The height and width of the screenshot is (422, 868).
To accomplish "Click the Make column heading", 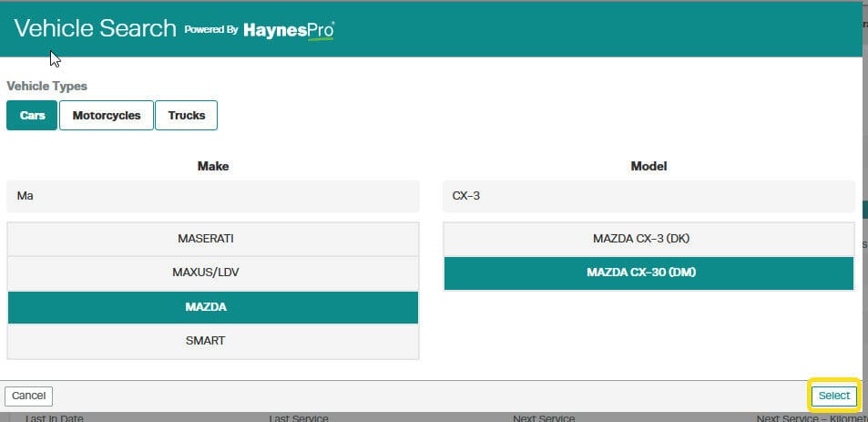I will [213, 166].
